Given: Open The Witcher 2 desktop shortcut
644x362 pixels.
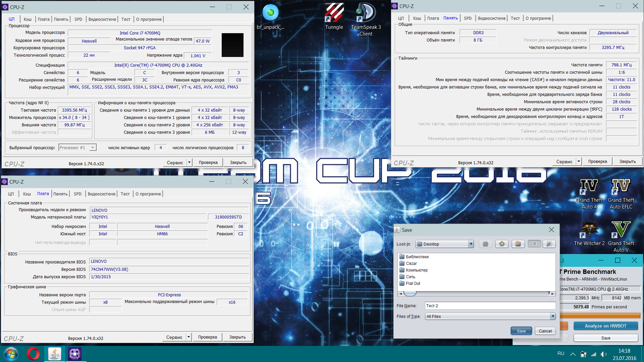Looking at the screenshot, I should click(x=589, y=234).
